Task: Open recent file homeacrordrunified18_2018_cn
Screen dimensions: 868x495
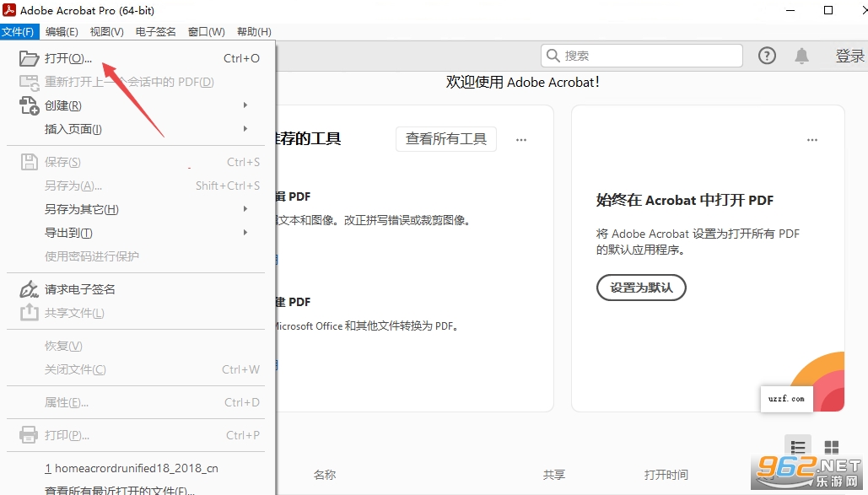Action: (136, 468)
